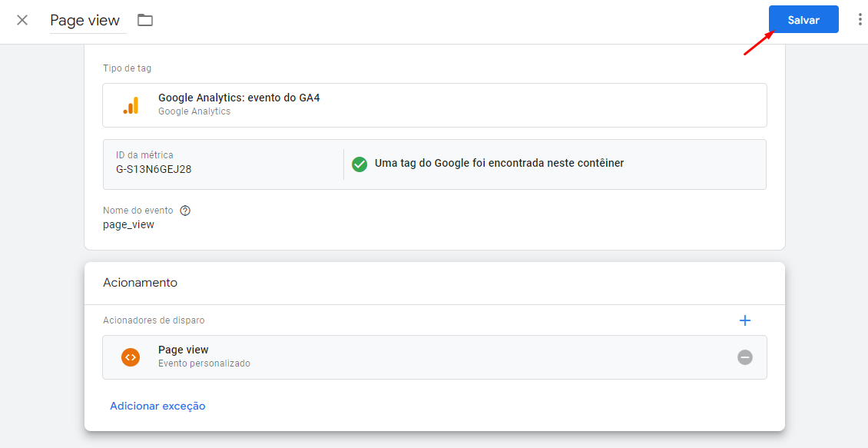Click the orange custom event trigger icon
This screenshot has height=448, width=868.
[x=131, y=357]
